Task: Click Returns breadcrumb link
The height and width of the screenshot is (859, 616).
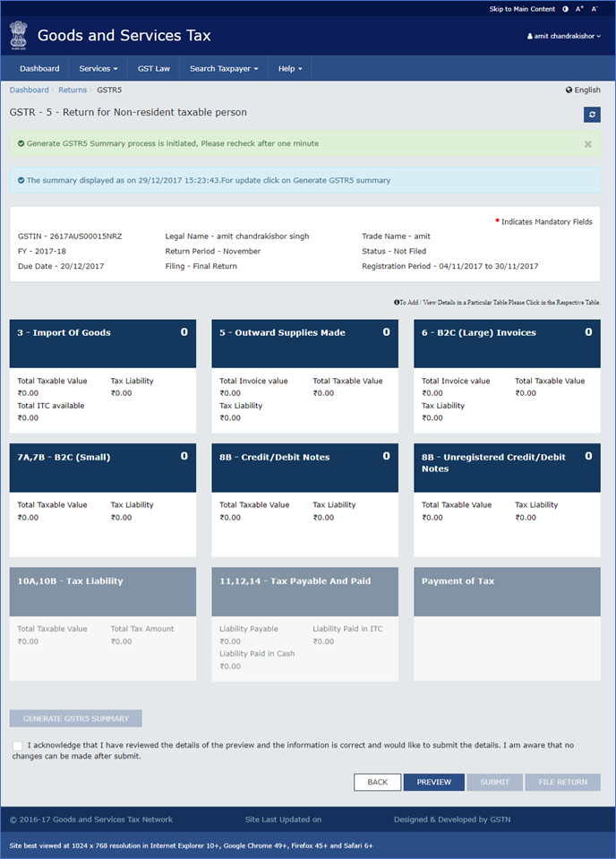Action: point(73,90)
